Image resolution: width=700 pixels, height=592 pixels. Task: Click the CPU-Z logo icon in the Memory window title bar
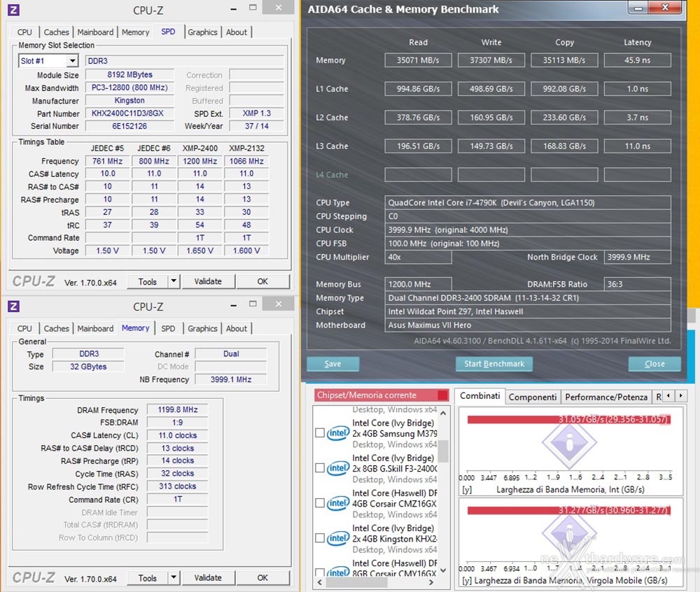tap(13, 306)
